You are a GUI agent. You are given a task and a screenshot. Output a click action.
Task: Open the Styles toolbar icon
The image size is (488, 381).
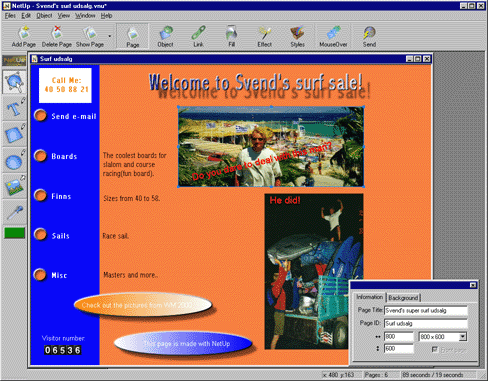[x=297, y=36]
